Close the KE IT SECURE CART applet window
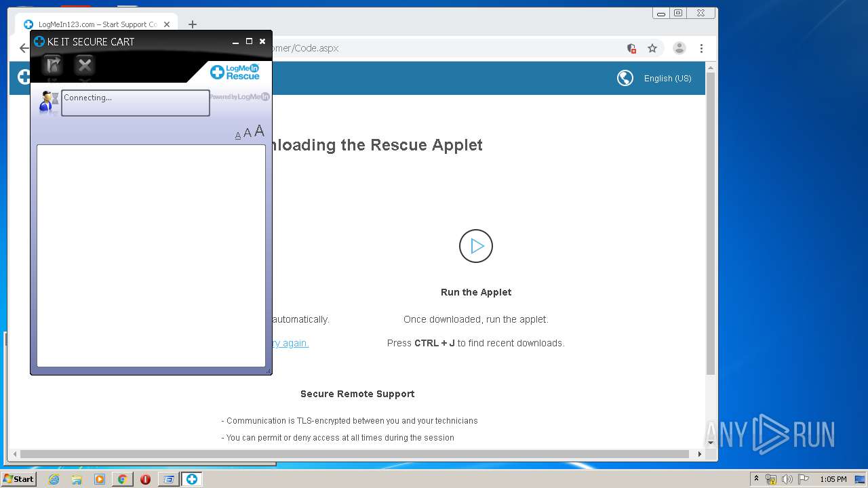Viewport: 868px width, 488px height. [x=262, y=41]
